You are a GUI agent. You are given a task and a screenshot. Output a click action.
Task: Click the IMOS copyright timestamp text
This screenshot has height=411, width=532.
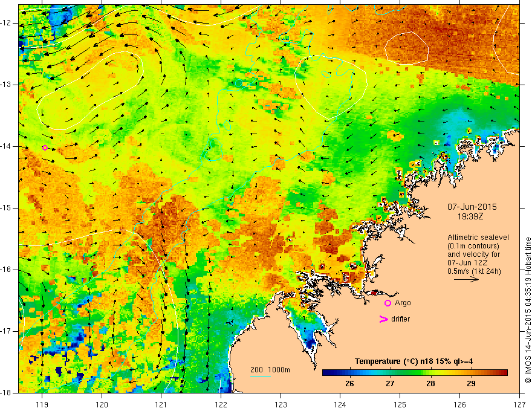coord(528,311)
